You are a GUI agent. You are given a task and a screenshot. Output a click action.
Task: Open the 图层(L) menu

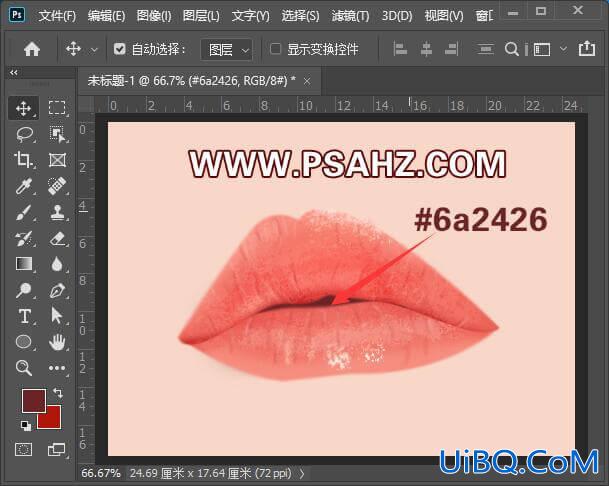click(201, 16)
